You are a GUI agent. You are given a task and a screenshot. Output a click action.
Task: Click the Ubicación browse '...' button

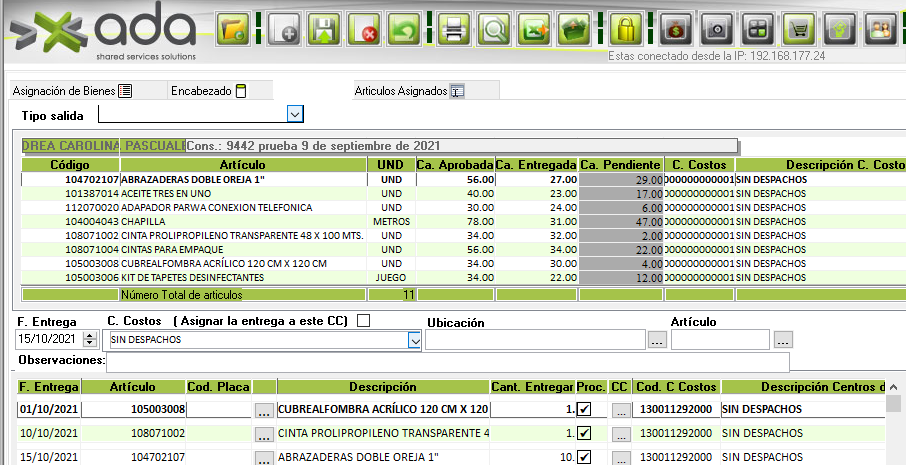657,341
